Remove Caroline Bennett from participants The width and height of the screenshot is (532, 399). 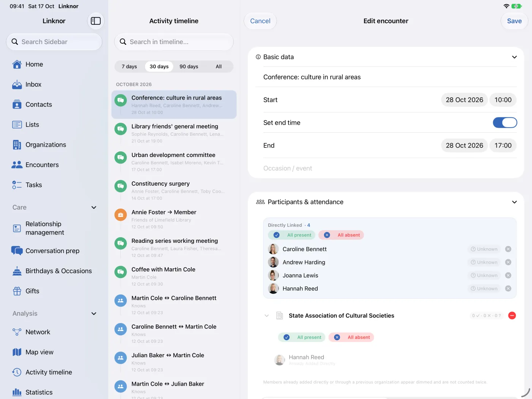(508, 249)
